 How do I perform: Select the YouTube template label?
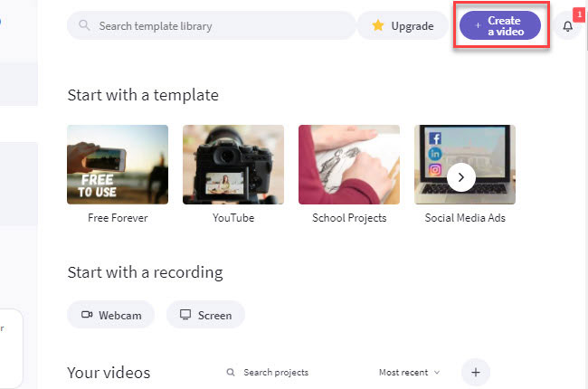point(233,218)
